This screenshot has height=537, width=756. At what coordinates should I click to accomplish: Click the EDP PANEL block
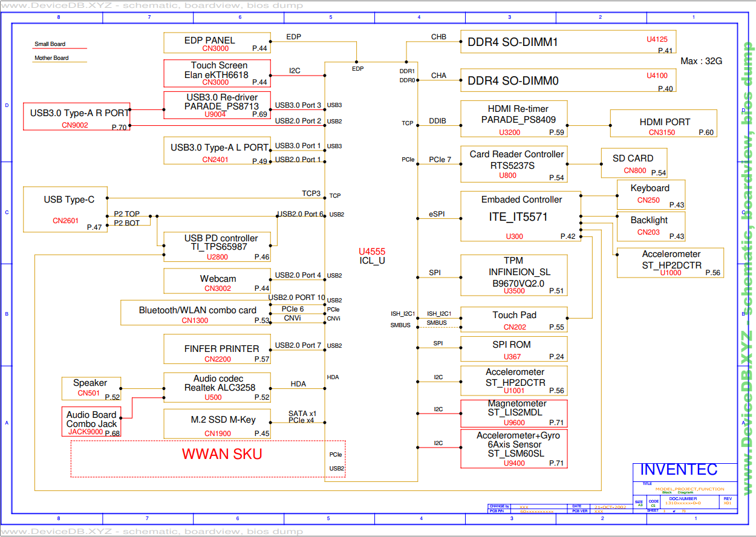point(217,43)
